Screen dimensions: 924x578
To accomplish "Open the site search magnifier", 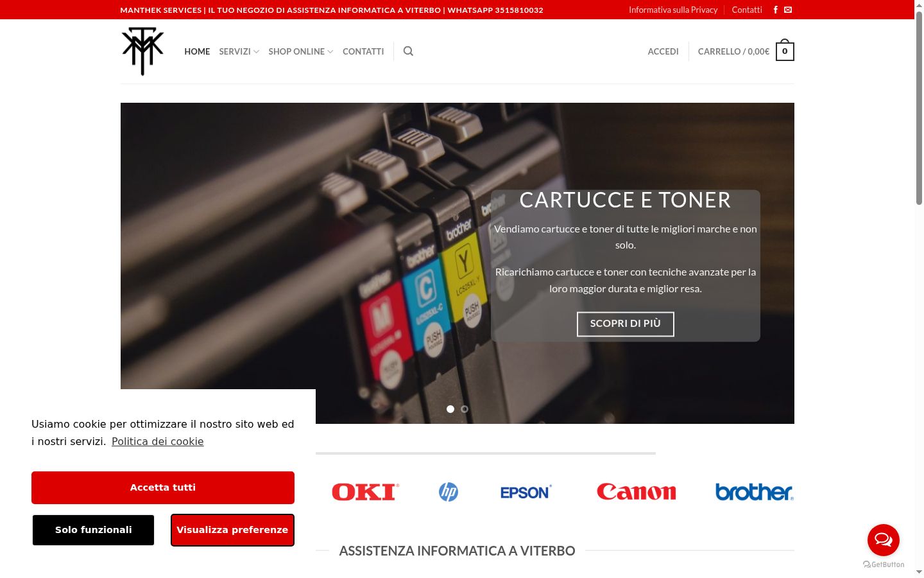I will click(408, 51).
